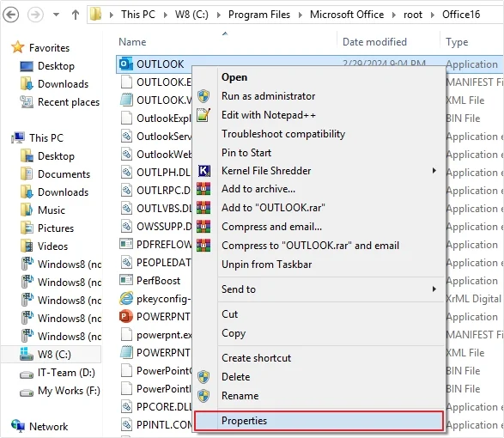Image resolution: width=504 pixels, height=438 pixels.
Task: Open Downloads under Favorites
Action: 63,84
